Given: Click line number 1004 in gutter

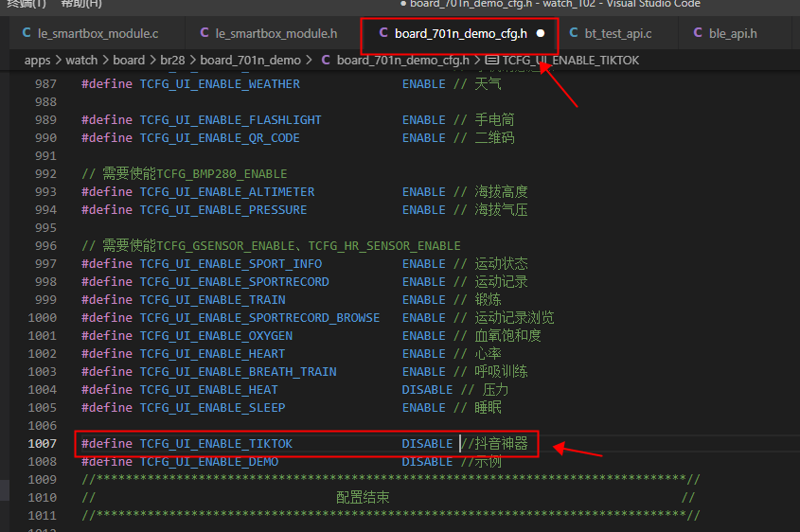Looking at the screenshot, I should pos(42,390).
